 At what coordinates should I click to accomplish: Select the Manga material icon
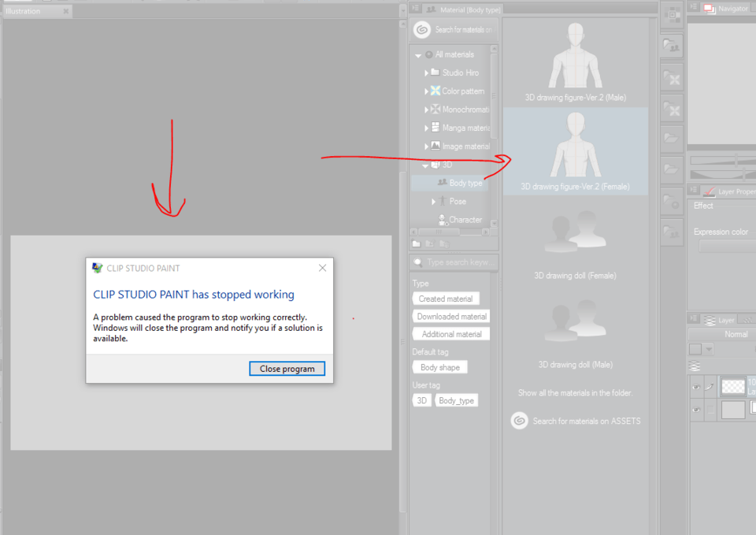coord(435,128)
